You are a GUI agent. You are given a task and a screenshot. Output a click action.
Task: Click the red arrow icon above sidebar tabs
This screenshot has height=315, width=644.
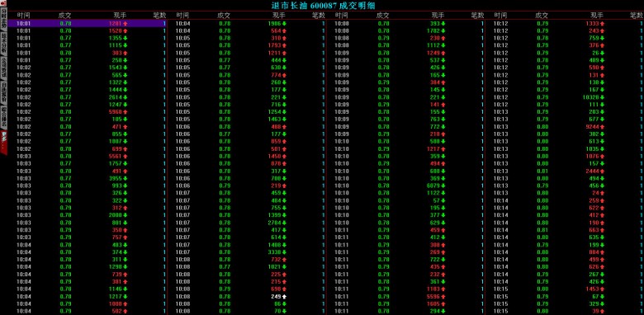coord(3,3)
